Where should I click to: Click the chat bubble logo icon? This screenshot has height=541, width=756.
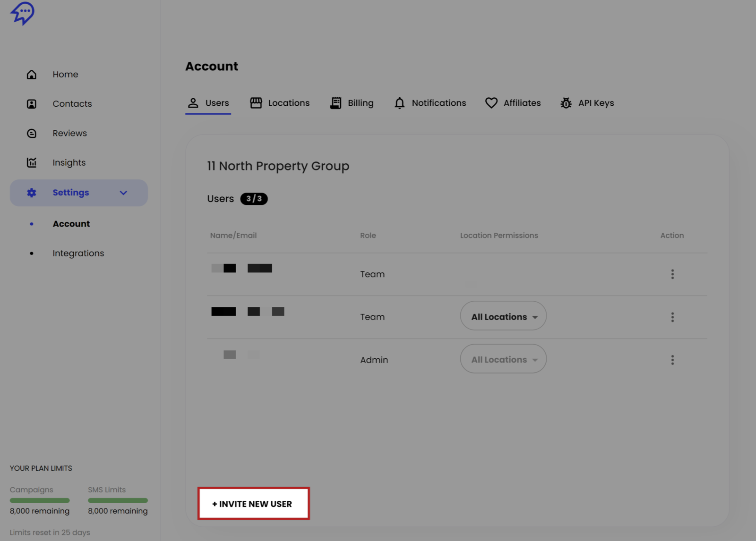click(22, 13)
